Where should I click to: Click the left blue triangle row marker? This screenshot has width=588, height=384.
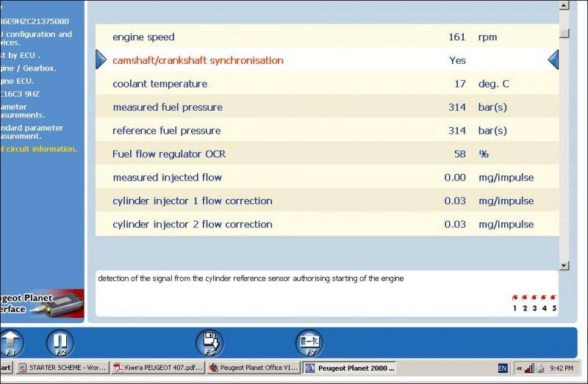point(101,60)
